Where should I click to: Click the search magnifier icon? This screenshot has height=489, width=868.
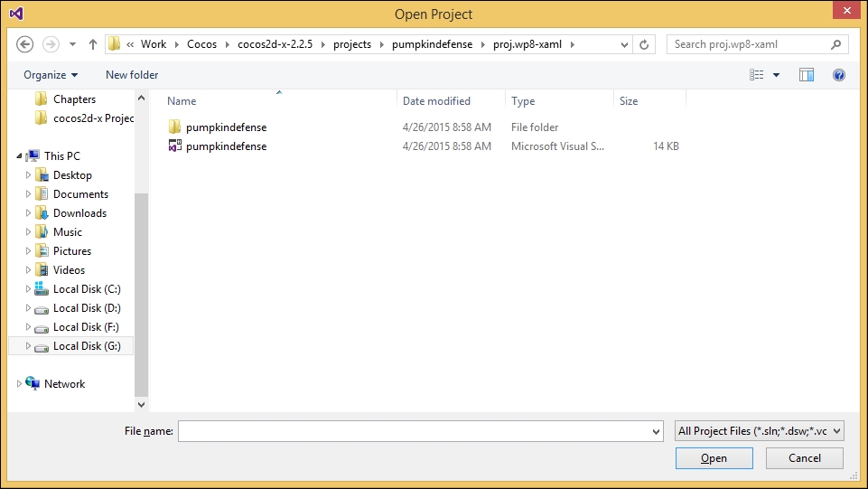pyautogui.click(x=835, y=44)
